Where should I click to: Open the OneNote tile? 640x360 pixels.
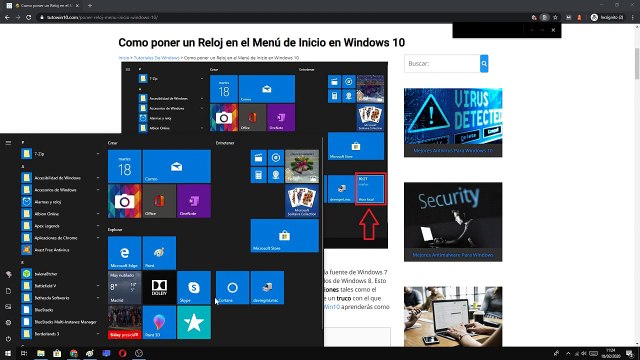[x=194, y=201]
